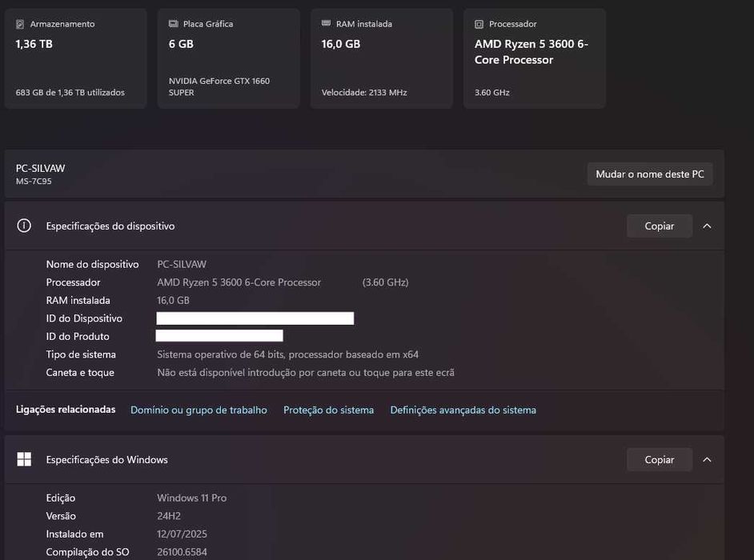Click the Ligações relacionadas label
The height and width of the screenshot is (560, 754).
click(x=66, y=410)
